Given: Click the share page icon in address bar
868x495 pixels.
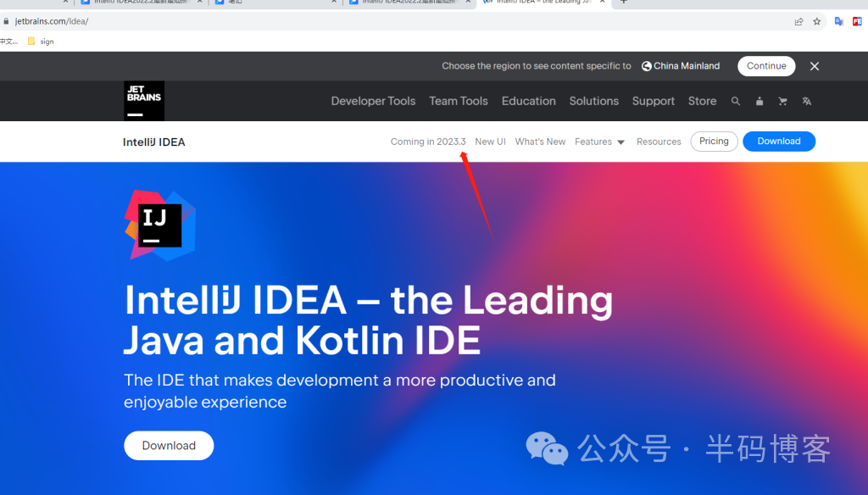Looking at the screenshot, I should pos(798,21).
